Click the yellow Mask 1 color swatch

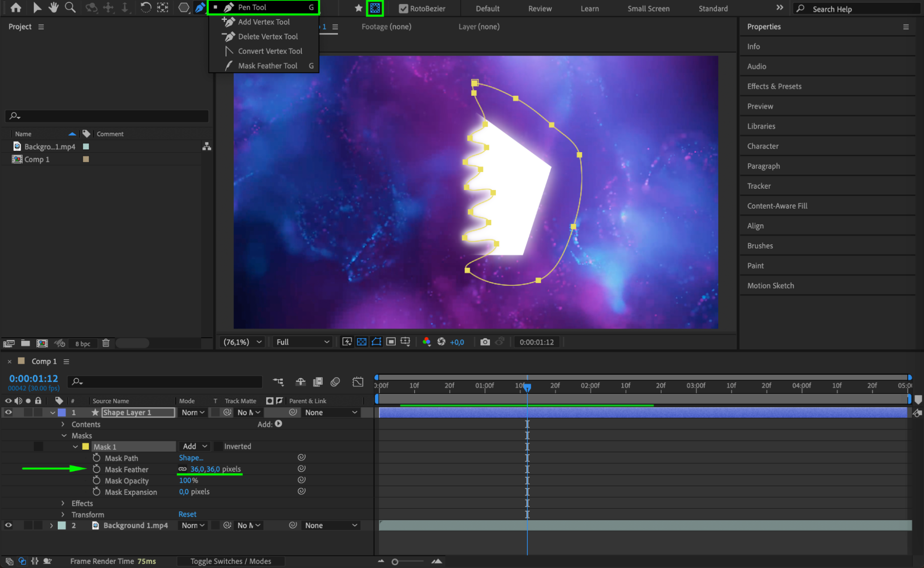86,446
